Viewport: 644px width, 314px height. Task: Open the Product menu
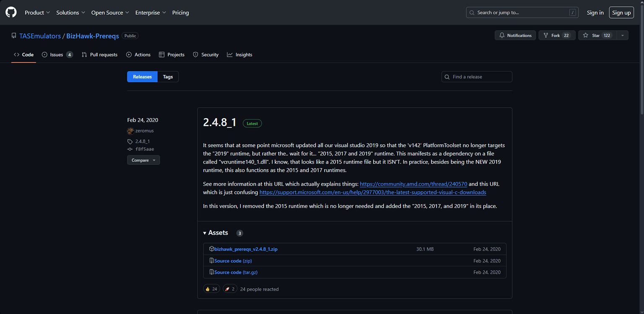tap(37, 13)
